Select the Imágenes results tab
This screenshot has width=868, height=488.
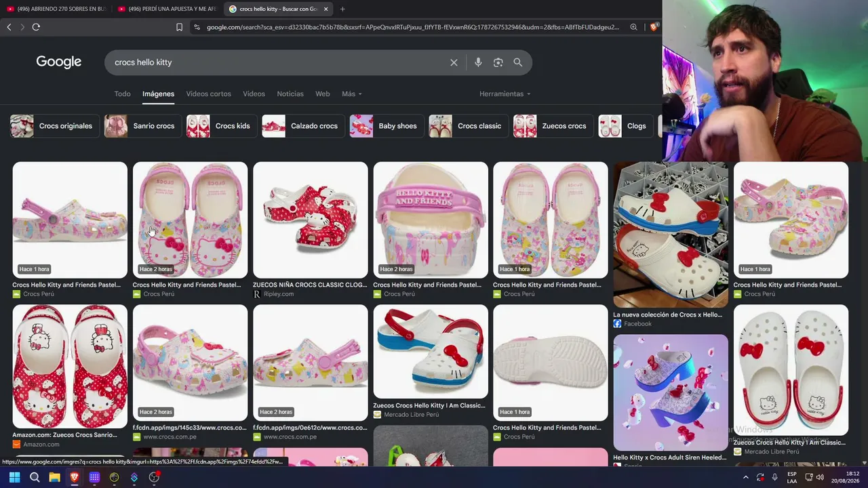pos(158,94)
